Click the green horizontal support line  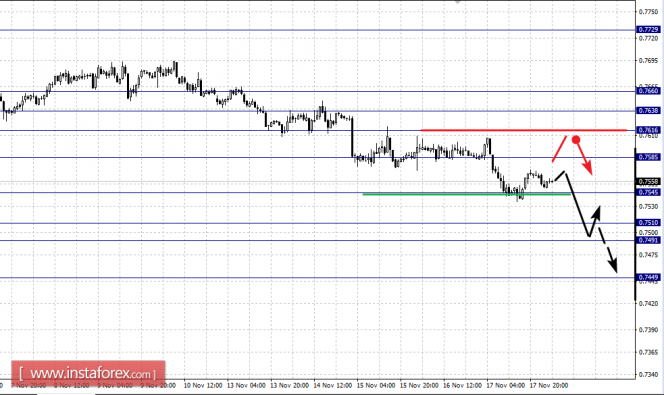(467, 194)
